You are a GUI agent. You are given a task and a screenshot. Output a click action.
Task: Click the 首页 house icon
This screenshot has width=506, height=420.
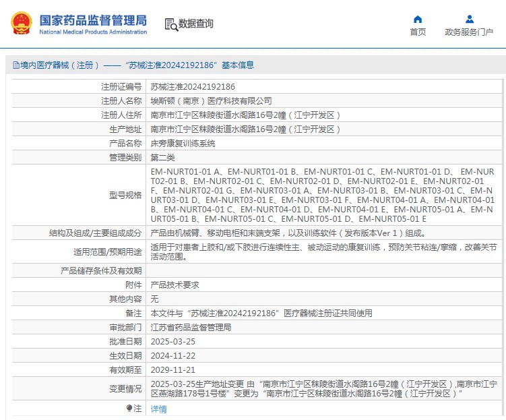point(418,19)
